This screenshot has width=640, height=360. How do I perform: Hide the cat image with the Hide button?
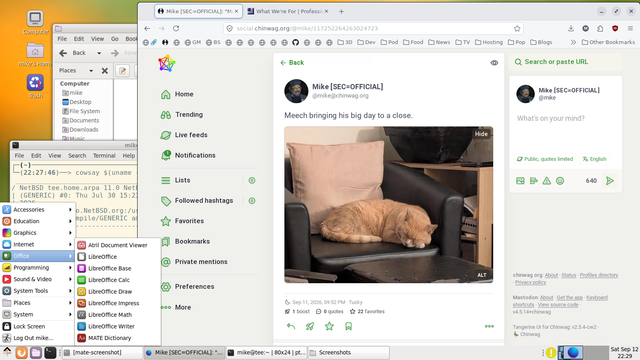click(x=481, y=134)
